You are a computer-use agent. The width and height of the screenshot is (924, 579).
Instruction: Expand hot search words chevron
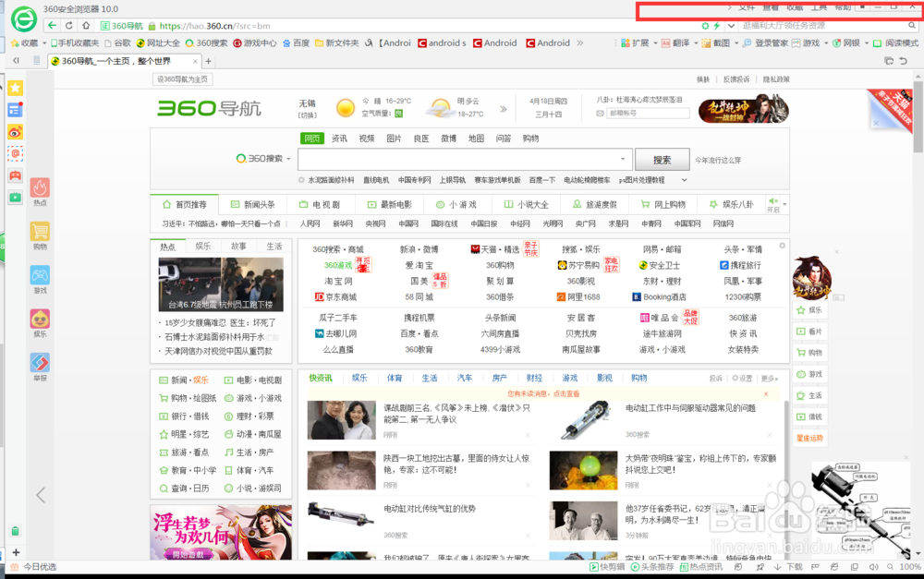click(x=684, y=180)
